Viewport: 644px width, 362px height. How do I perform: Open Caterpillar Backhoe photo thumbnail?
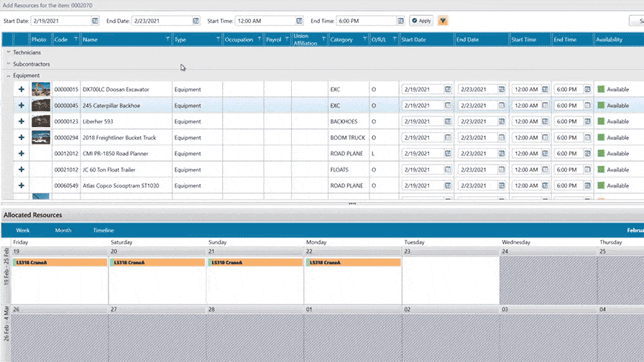click(x=41, y=105)
